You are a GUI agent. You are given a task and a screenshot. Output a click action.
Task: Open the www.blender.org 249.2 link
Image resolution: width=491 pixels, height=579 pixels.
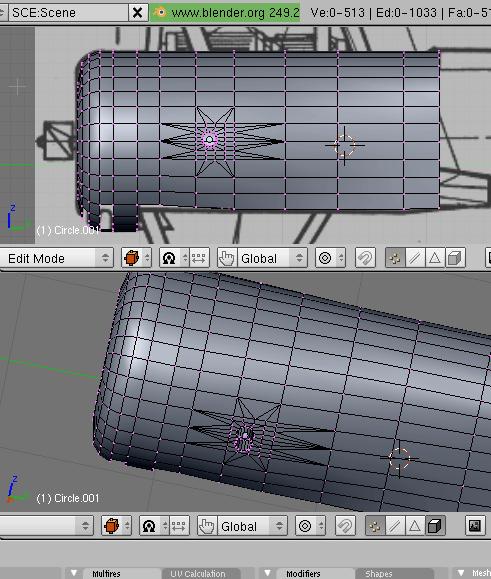click(x=235, y=13)
